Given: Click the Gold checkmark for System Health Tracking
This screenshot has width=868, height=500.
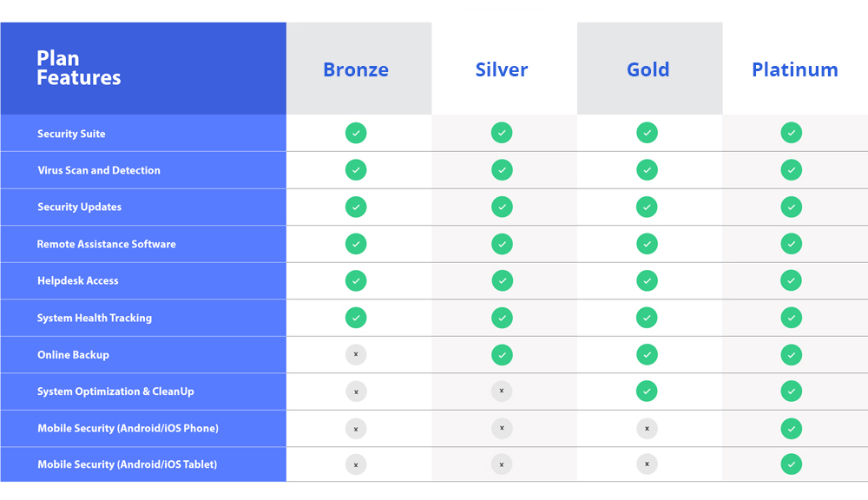Looking at the screenshot, I should coord(648,318).
